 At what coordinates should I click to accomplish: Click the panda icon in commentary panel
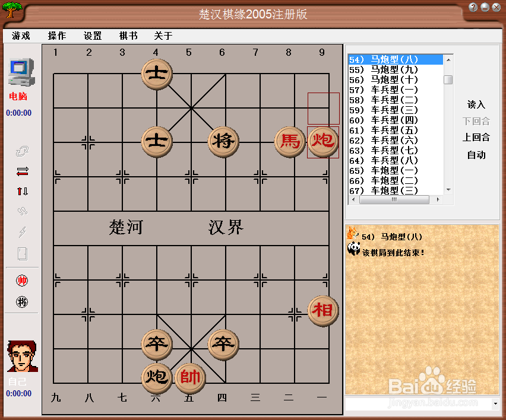[354, 249]
